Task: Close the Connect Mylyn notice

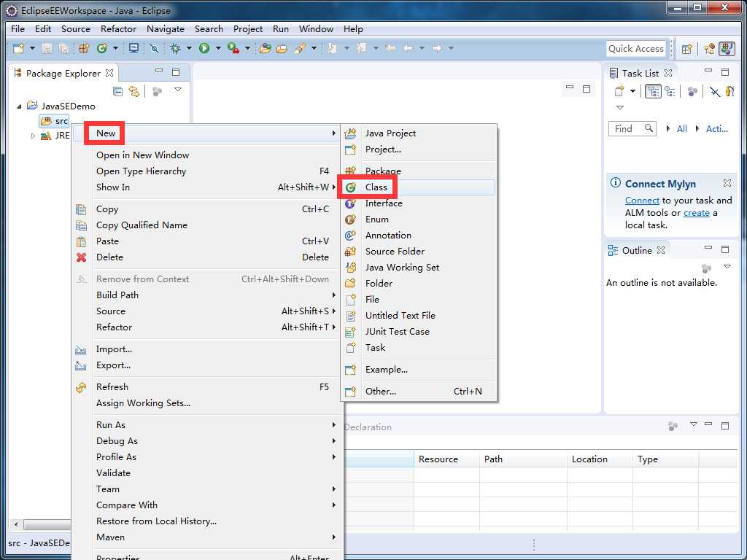Action: [x=727, y=183]
